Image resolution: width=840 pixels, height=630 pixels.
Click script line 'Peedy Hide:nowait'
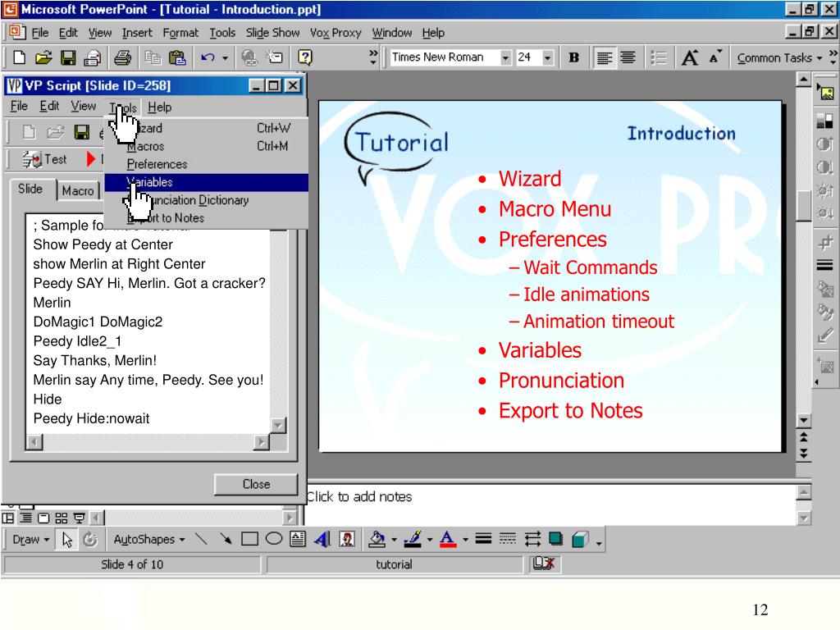point(91,418)
